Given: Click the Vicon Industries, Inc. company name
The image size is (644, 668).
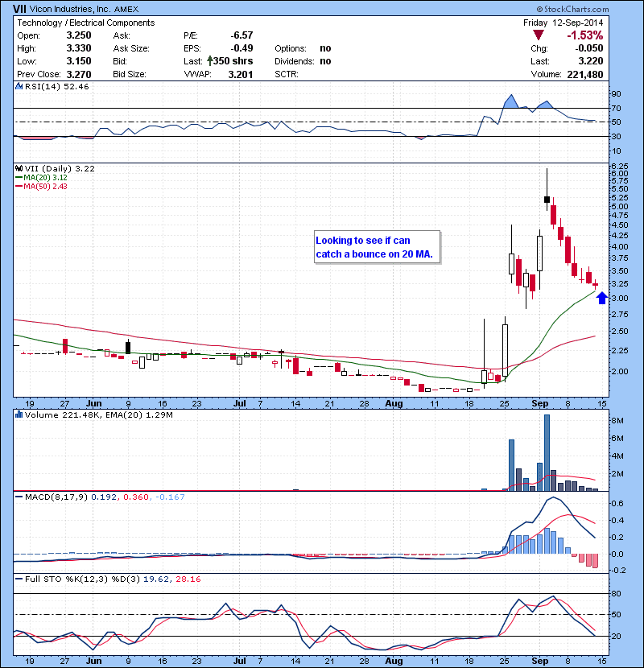Looking at the screenshot, I should pyautogui.click(x=69, y=9).
